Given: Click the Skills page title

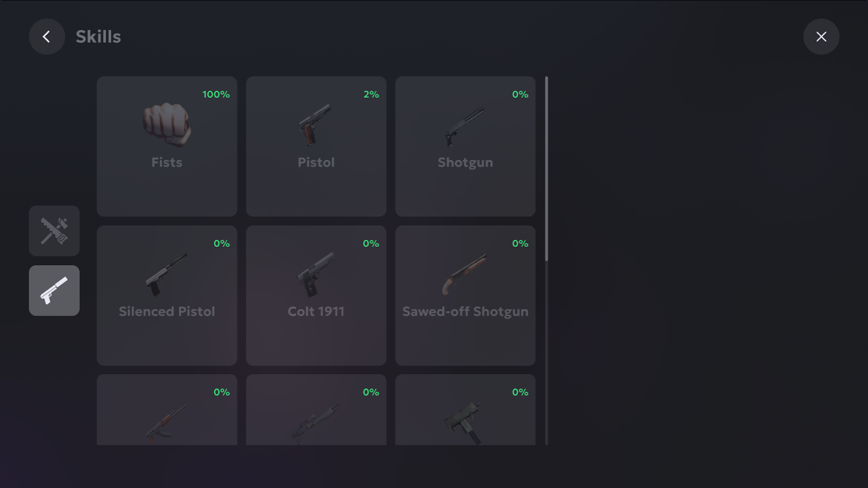Looking at the screenshot, I should pyautogui.click(x=98, y=37).
